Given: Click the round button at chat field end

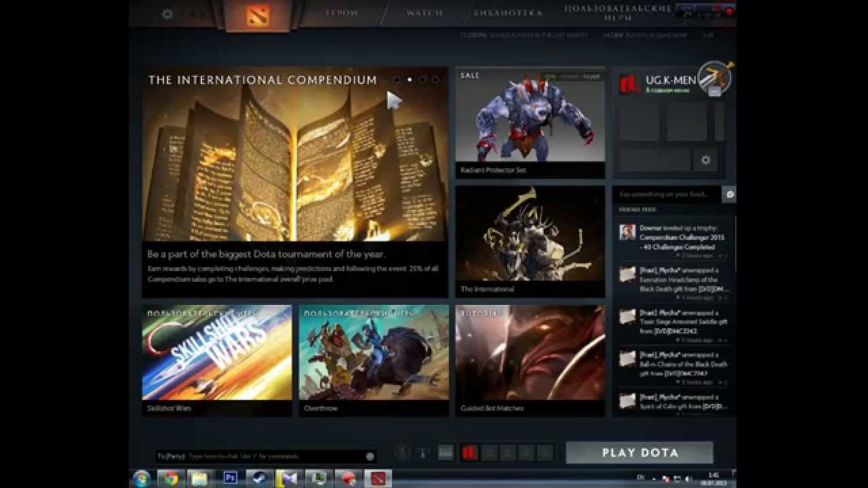Looking at the screenshot, I should (x=370, y=456).
